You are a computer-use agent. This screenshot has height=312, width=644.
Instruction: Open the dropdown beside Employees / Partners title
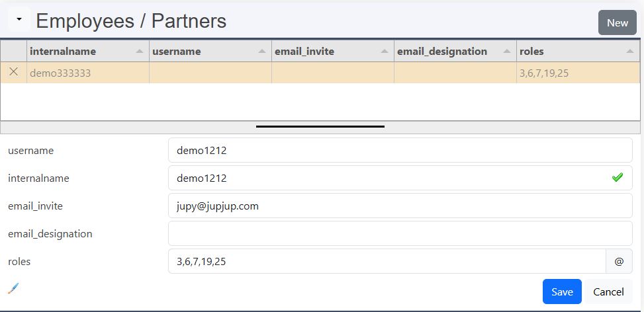[x=19, y=20]
